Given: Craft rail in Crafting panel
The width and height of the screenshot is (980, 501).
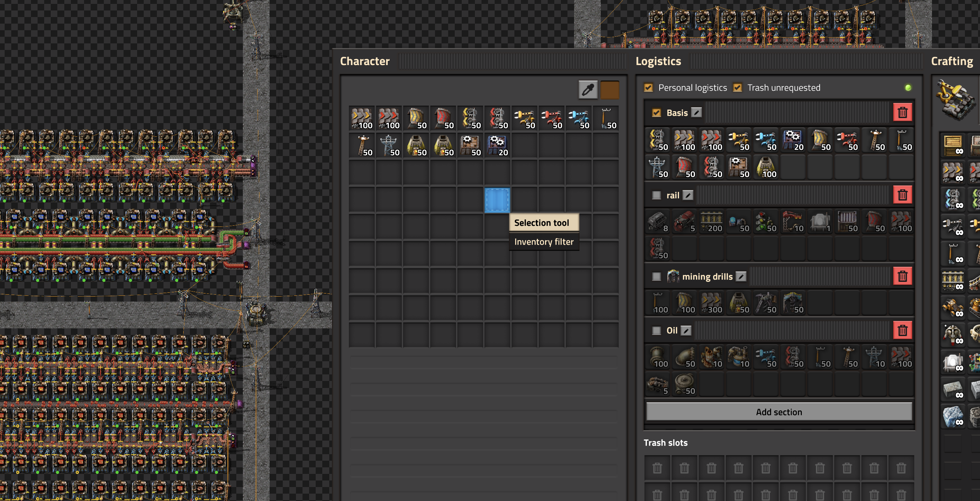Looking at the screenshot, I should (x=953, y=281).
